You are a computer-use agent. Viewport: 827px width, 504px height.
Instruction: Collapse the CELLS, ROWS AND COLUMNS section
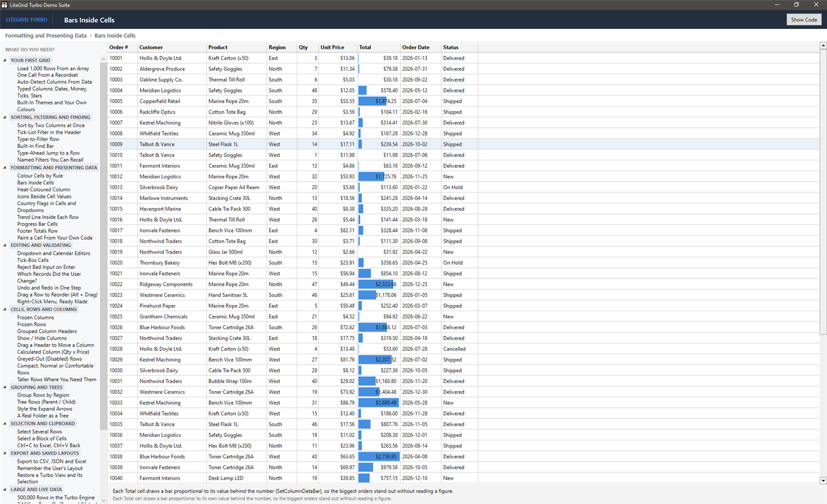[x=5, y=310]
